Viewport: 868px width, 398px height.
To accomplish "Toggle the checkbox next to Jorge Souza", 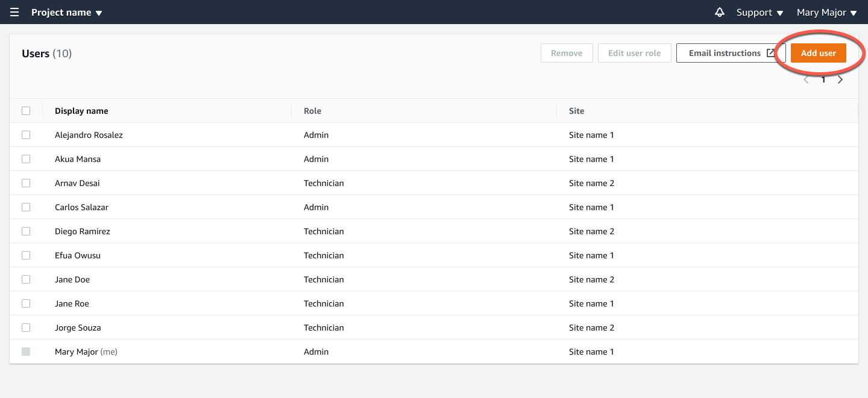I will (26, 328).
